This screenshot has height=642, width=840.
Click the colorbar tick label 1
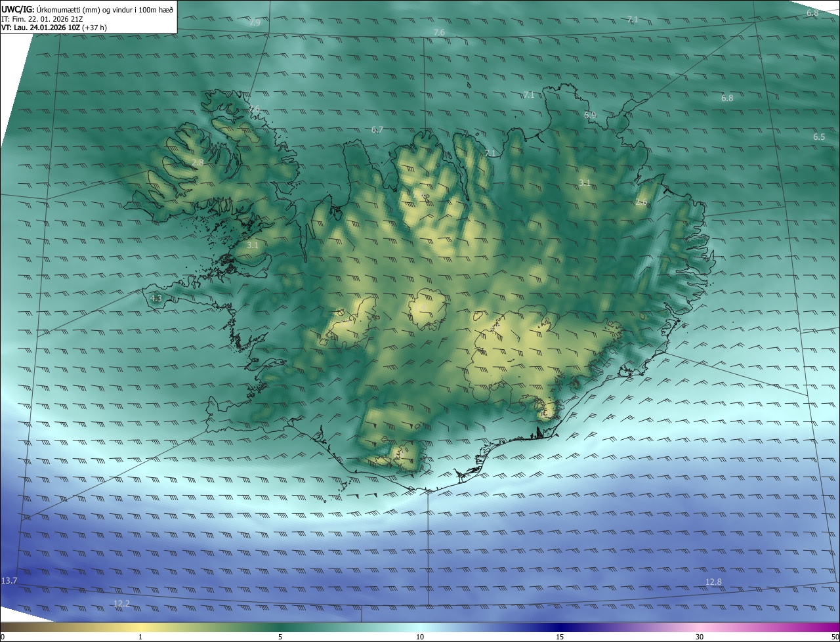pos(140,637)
